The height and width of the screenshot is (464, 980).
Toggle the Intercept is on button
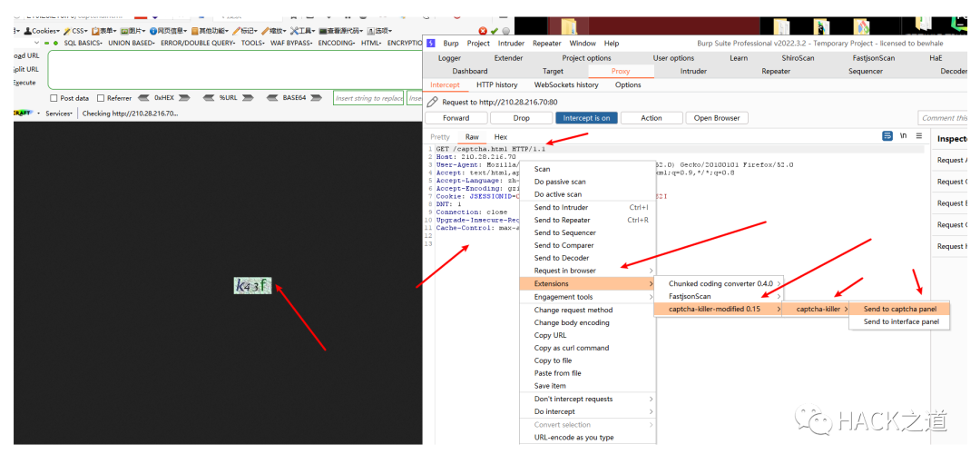pos(586,118)
